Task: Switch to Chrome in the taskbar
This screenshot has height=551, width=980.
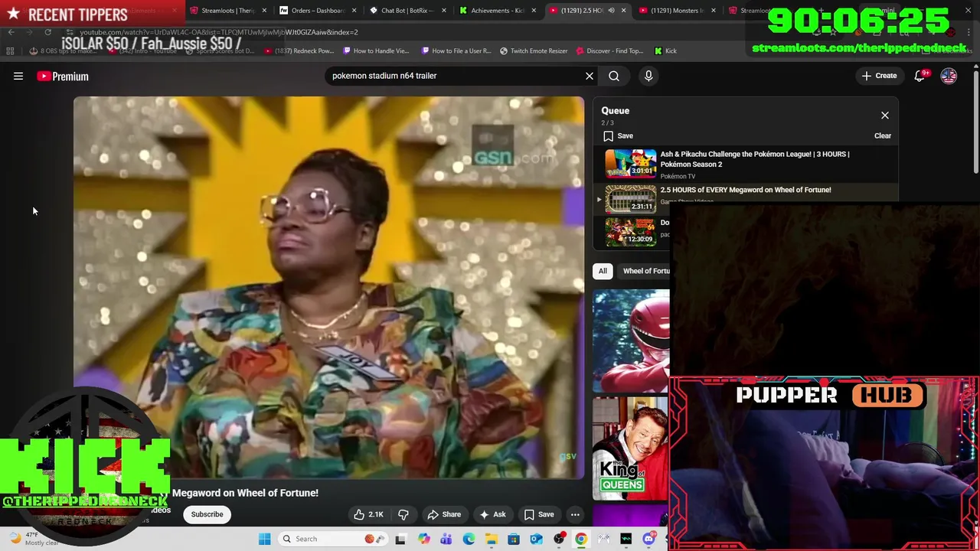Action: pyautogui.click(x=581, y=540)
